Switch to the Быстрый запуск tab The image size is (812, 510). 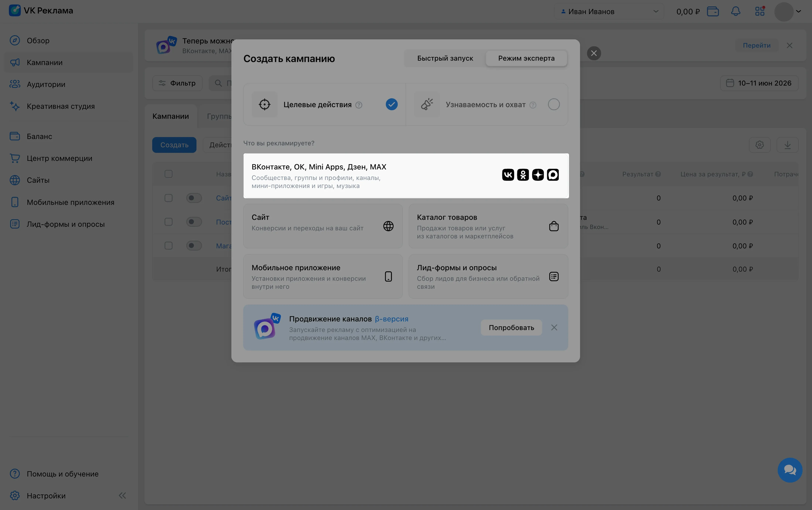click(x=445, y=58)
